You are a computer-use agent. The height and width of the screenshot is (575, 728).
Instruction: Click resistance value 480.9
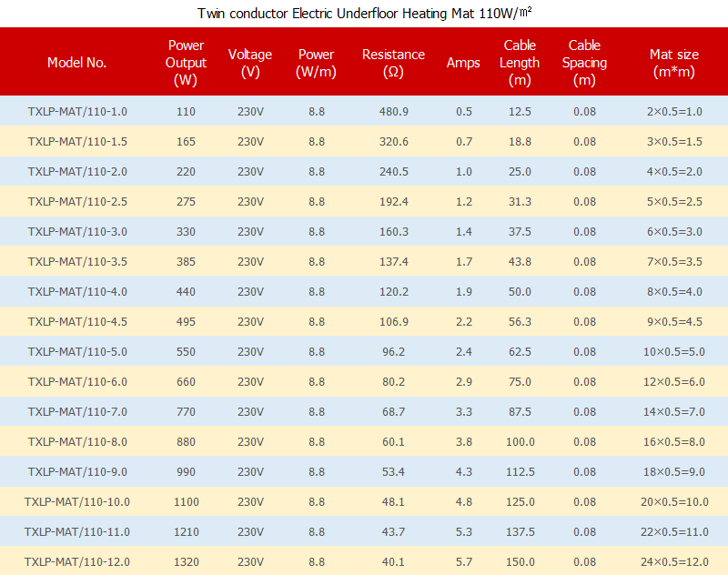(x=394, y=111)
